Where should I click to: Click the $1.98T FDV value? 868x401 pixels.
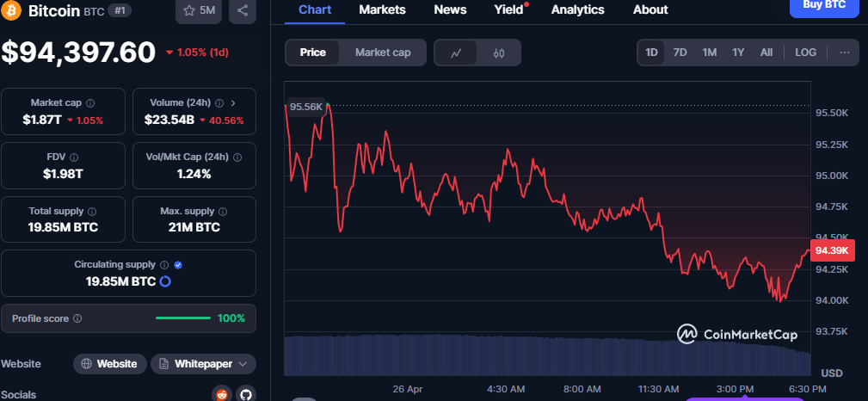(x=63, y=174)
